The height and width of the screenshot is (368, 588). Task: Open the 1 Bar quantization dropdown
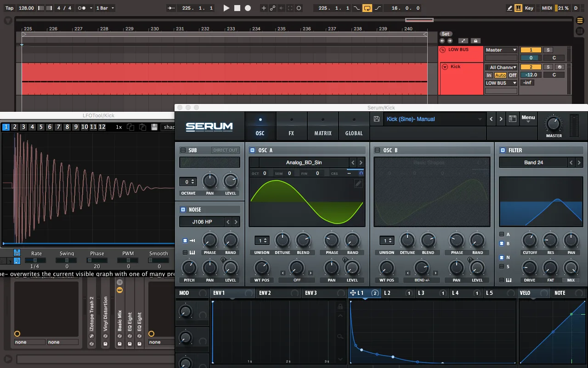105,8
